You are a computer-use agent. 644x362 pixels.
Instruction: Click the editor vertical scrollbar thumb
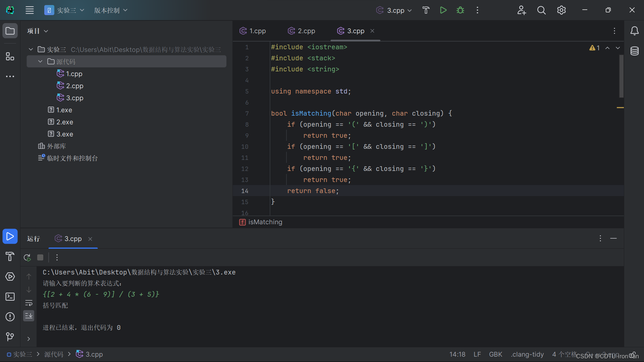tap(621, 76)
